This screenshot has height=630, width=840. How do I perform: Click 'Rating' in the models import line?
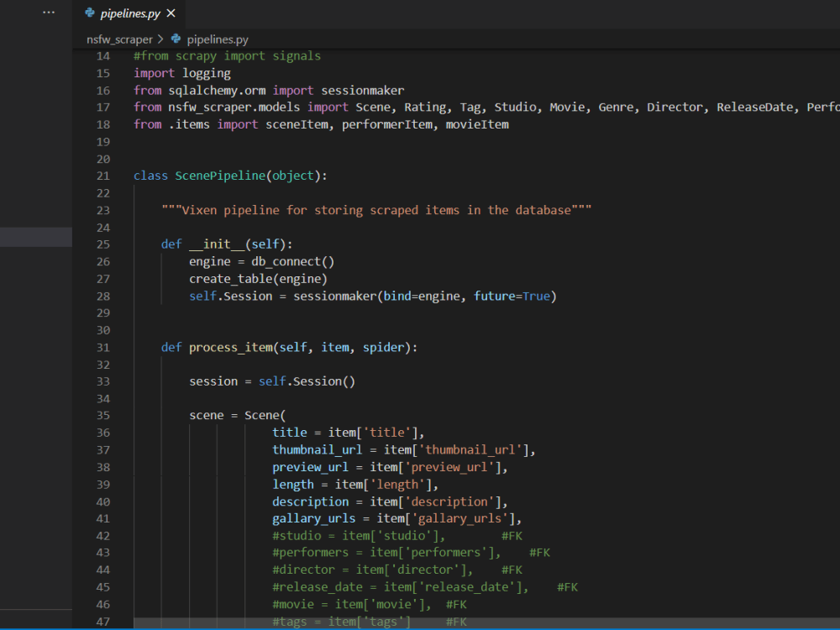pos(425,108)
